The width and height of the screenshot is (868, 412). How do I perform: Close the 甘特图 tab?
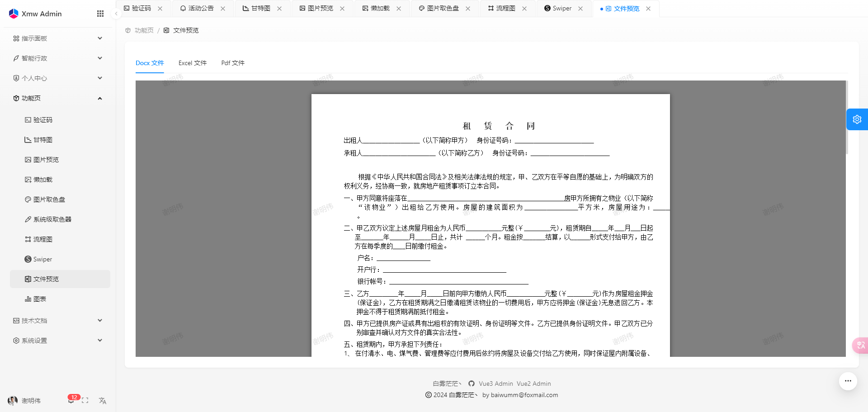click(x=279, y=9)
